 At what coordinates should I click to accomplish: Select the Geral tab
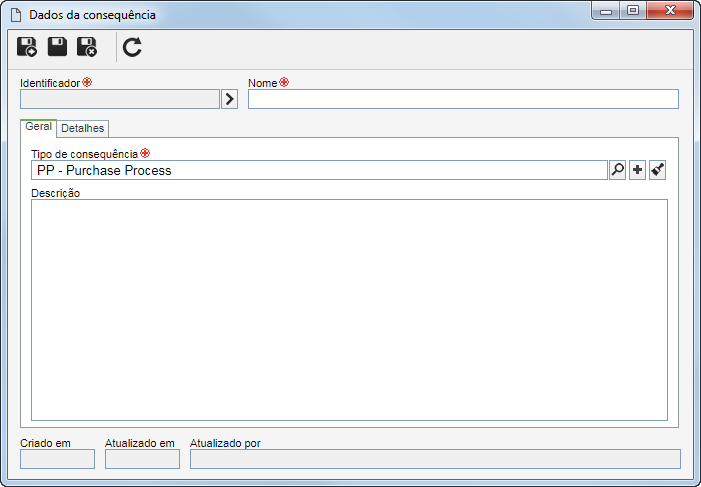tap(38, 127)
